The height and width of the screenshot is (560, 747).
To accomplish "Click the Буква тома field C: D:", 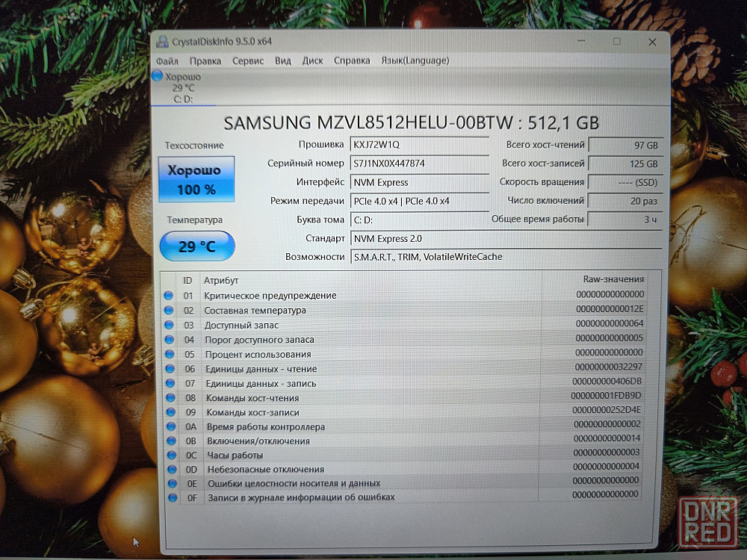I will [419, 220].
